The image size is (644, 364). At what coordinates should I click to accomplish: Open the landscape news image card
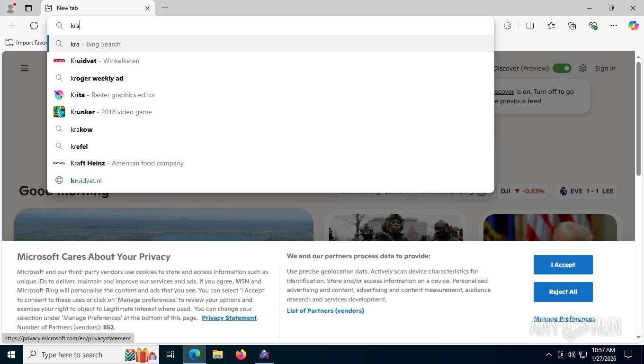pos(163,225)
